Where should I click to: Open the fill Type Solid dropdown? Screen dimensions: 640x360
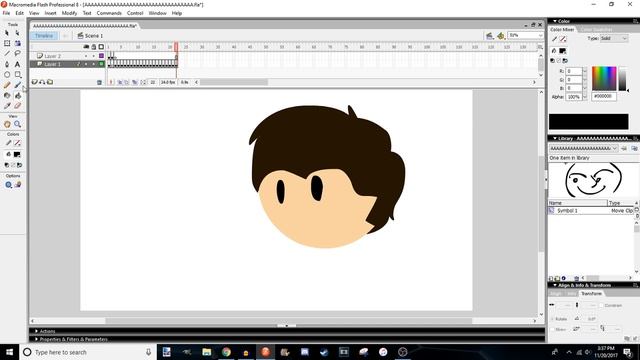(613, 38)
